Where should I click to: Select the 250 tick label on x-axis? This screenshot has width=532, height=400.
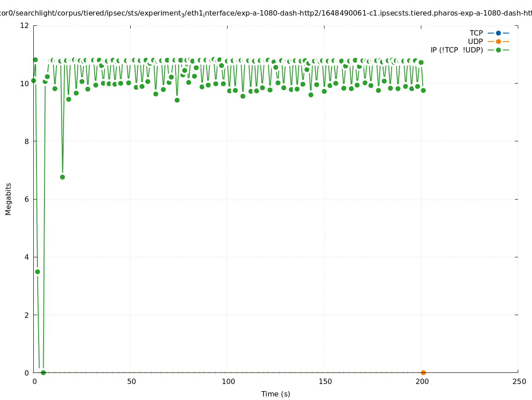coord(519,382)
